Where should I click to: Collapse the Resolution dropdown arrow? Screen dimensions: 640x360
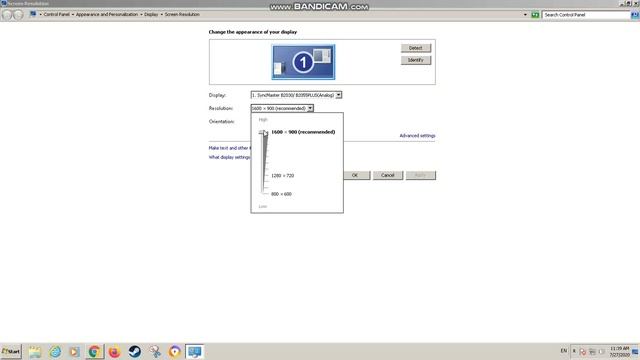(x=310, y=108)
